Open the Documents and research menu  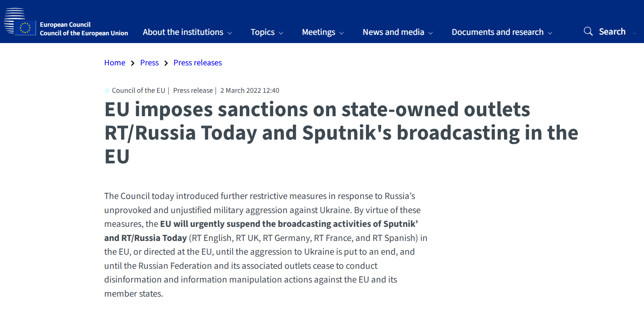point(497,32)
